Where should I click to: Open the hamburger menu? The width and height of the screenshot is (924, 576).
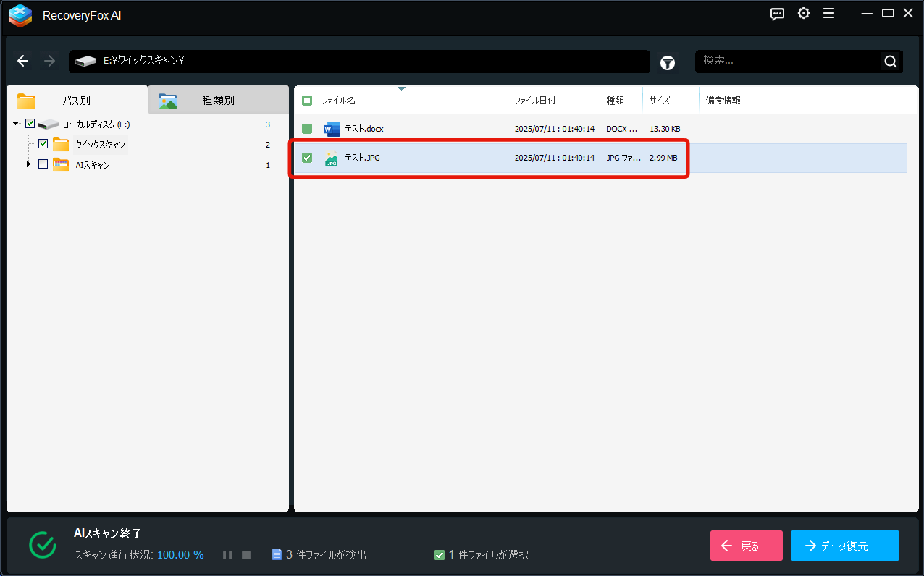pyautogui.click(x=829, y=14)
